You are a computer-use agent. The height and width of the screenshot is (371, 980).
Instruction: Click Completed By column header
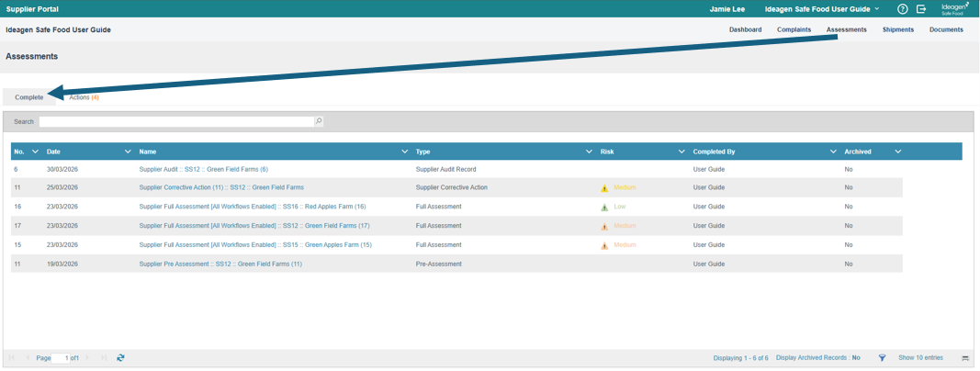point(713,152)
